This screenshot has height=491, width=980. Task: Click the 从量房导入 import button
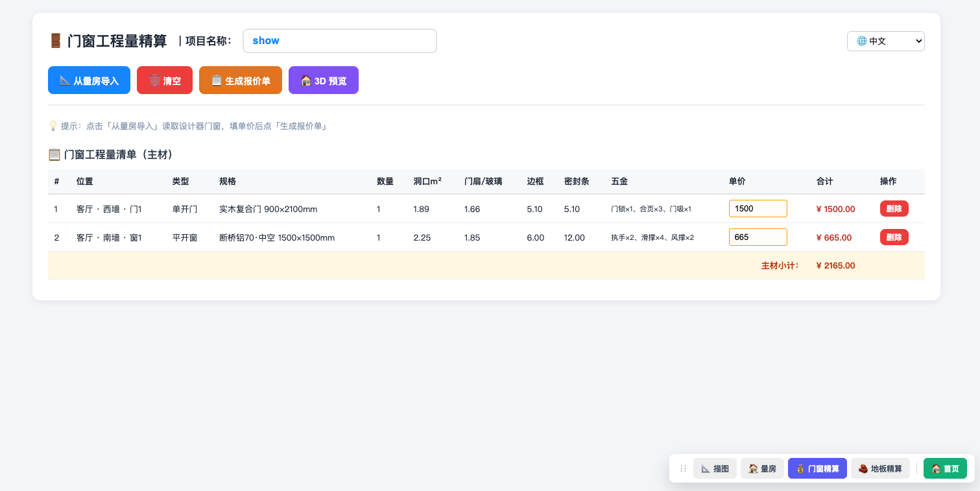click(89, 80)
